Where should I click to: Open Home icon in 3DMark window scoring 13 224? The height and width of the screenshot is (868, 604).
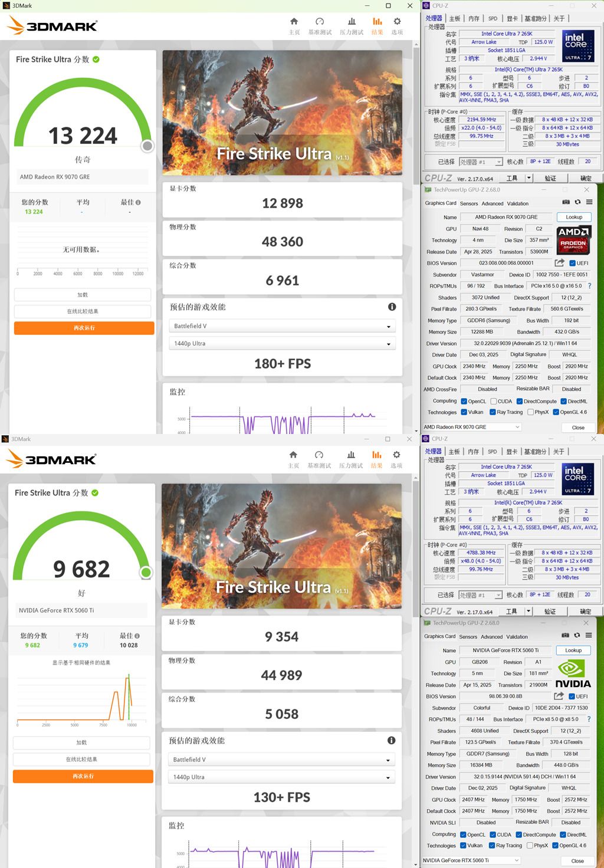pos(294,22)
